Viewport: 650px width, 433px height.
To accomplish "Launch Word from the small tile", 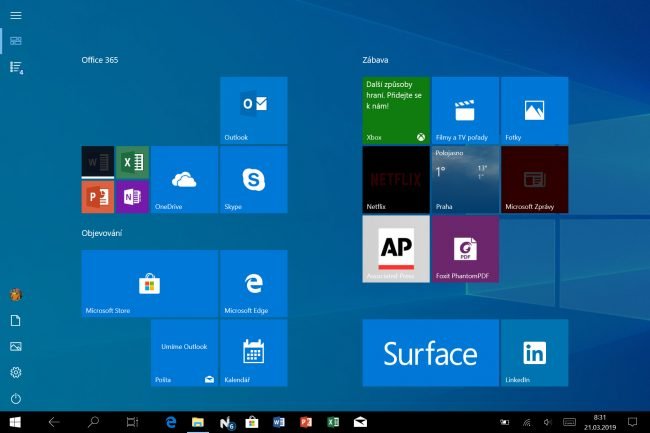I will click(x=98, y=162).
